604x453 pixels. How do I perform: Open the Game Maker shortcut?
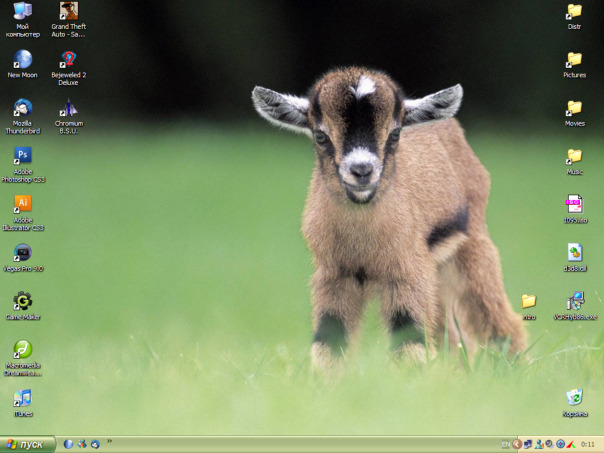point(22,301)
